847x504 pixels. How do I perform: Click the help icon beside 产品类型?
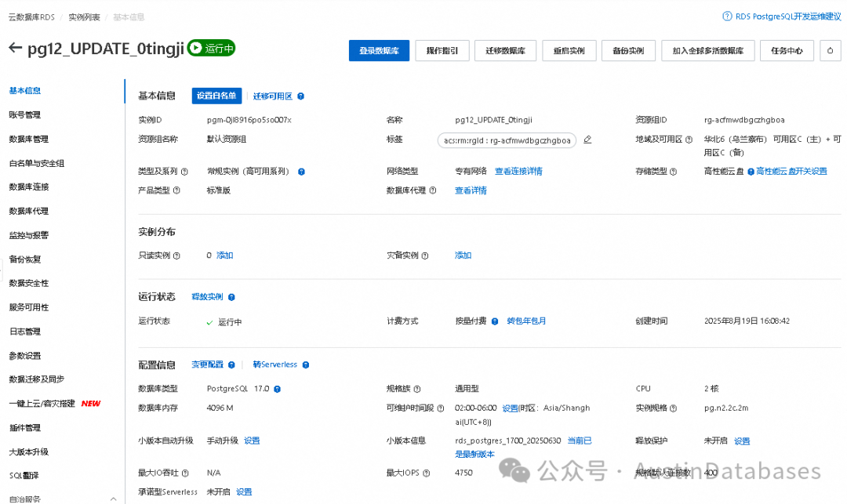pos(176,190)
